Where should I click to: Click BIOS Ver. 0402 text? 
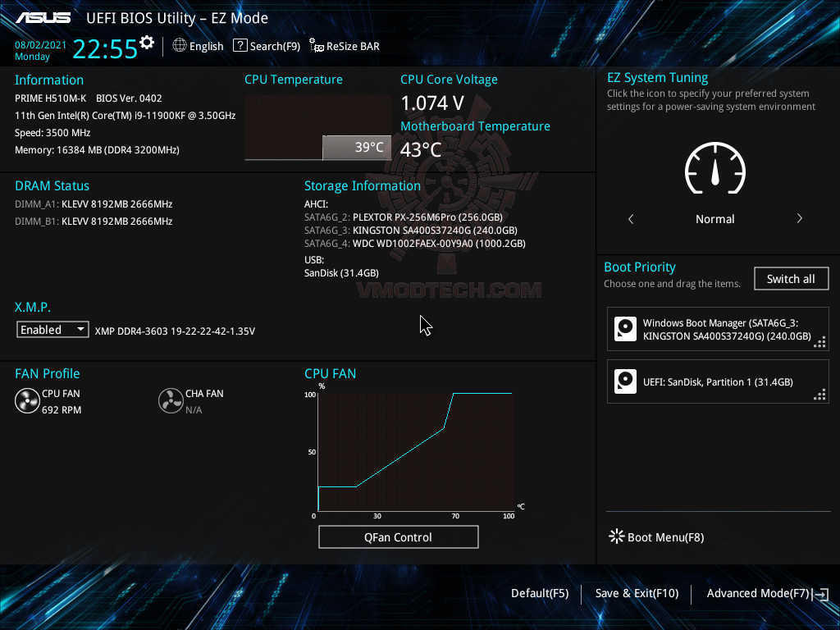click(129, 98)
